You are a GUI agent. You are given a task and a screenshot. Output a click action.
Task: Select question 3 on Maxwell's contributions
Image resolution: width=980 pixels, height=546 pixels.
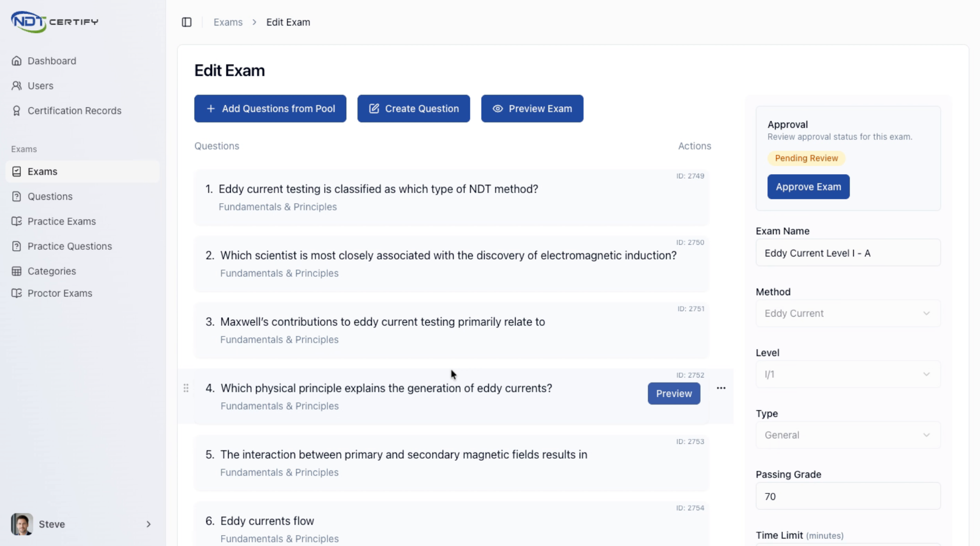point(451,330)
